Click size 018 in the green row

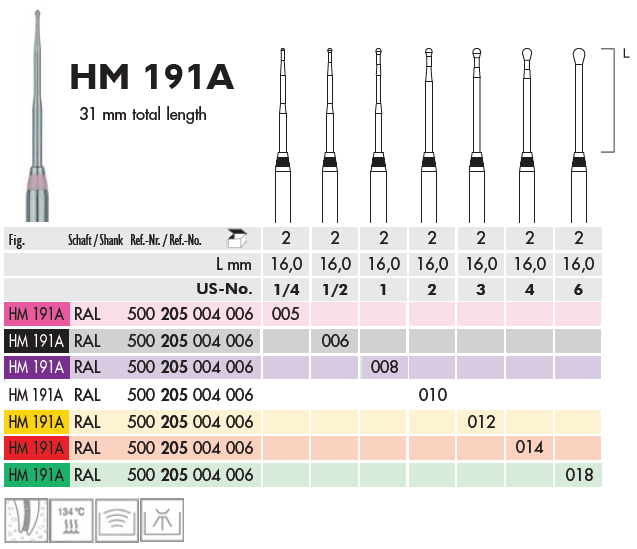coord(579,475)
